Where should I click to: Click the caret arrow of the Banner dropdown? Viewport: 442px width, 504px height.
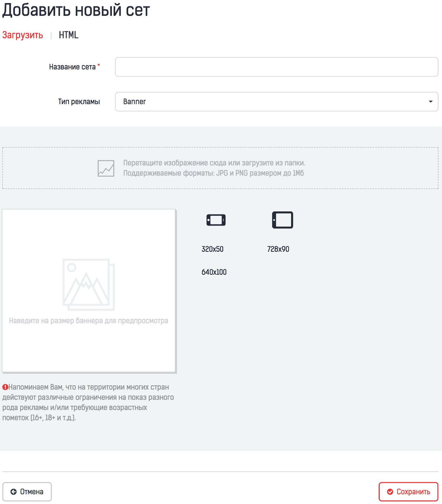pos(430,101)
